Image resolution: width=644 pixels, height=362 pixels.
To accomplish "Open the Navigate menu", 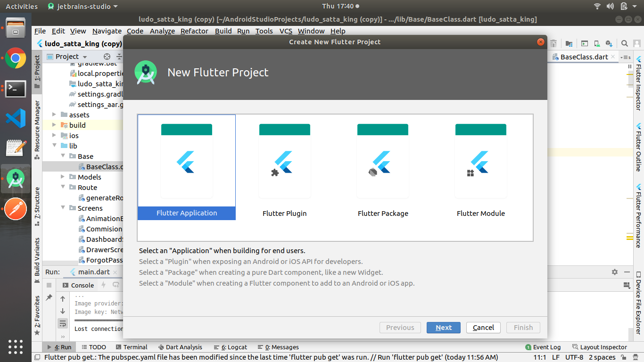I will pos(107,31).
